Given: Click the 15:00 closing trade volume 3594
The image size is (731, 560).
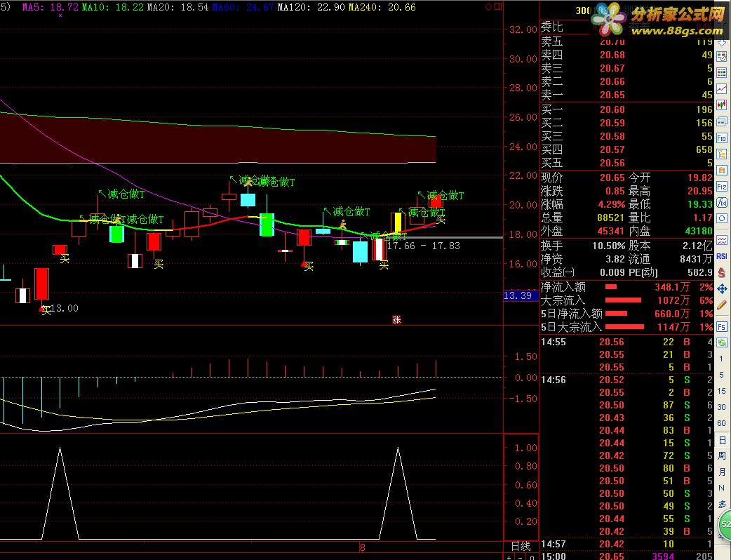Looking at the screenshot, I should pyautogui.click(x=663, y=556).
